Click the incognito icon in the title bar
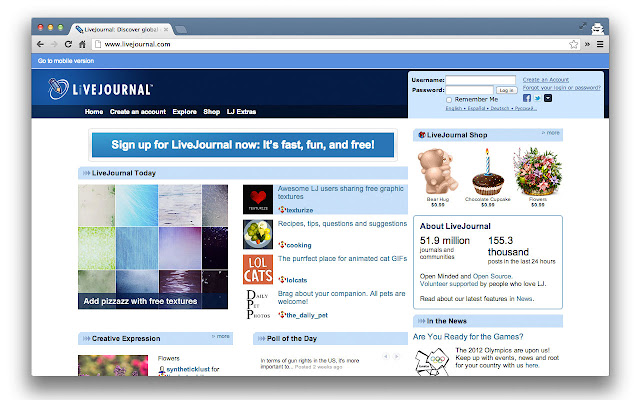The image size is (640, 400). [x=597, y=28]
